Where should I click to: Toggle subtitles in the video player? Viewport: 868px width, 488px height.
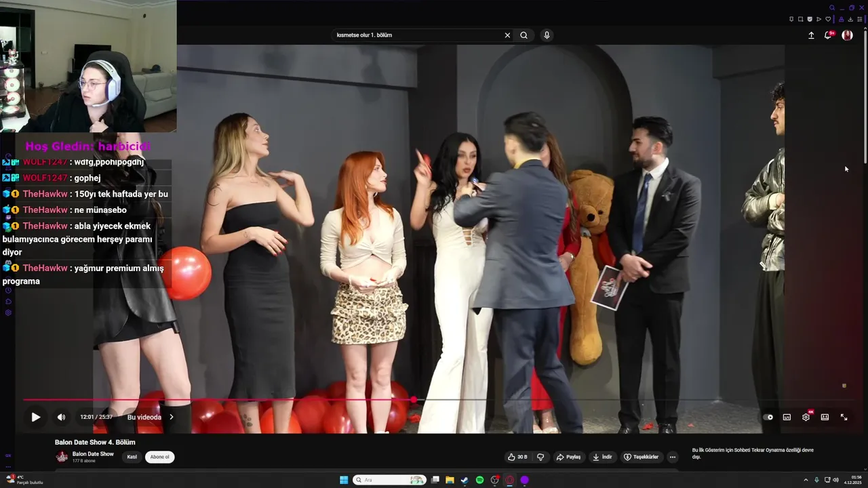click(x=787, y=417)
